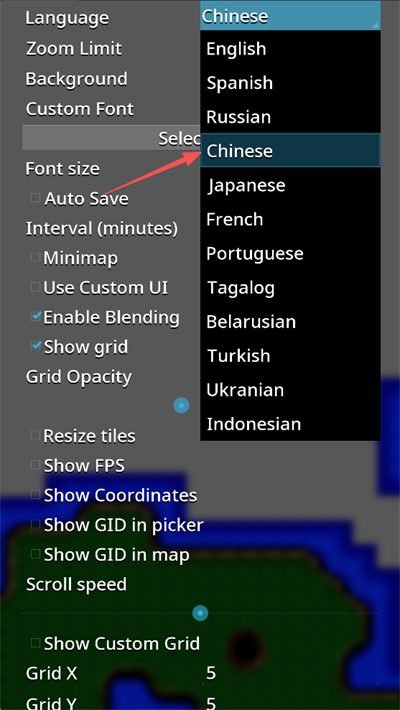The image size is (400, 710).
Task: Open the Language dropdown showing Chinese
Action: click(290, 16)
